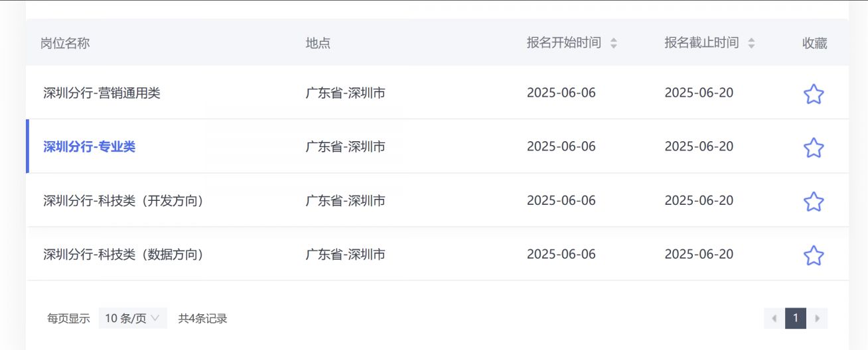The height and width of the screenshot is (350, 868).
Task: Click the 岗位名称 column header
Action: [x=65, y=43]
